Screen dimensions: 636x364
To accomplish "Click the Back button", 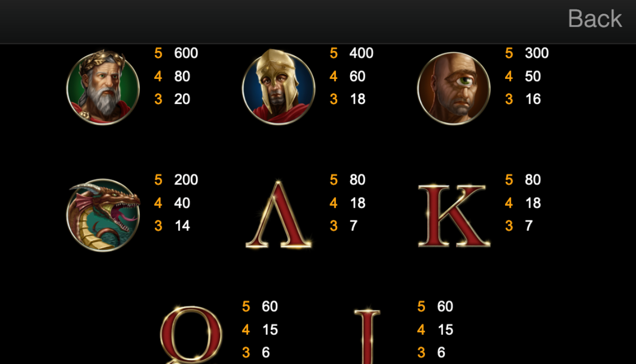I will [595, 19].
